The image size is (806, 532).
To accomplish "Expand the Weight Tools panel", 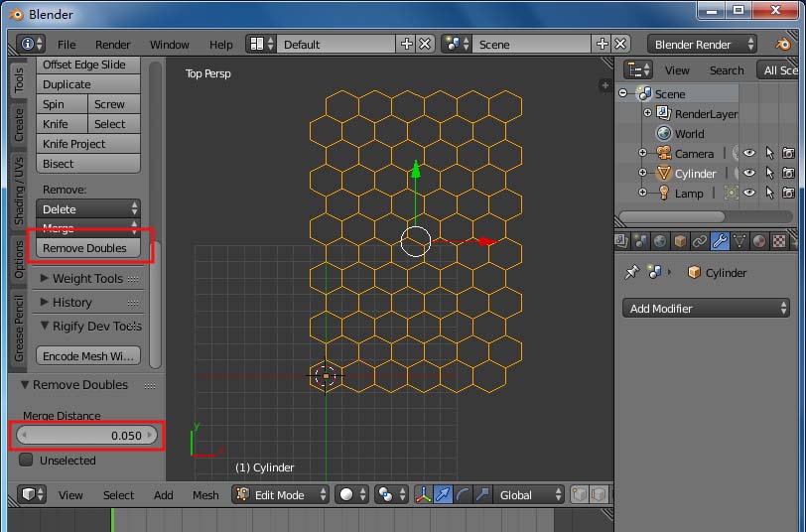I will 89,278.
